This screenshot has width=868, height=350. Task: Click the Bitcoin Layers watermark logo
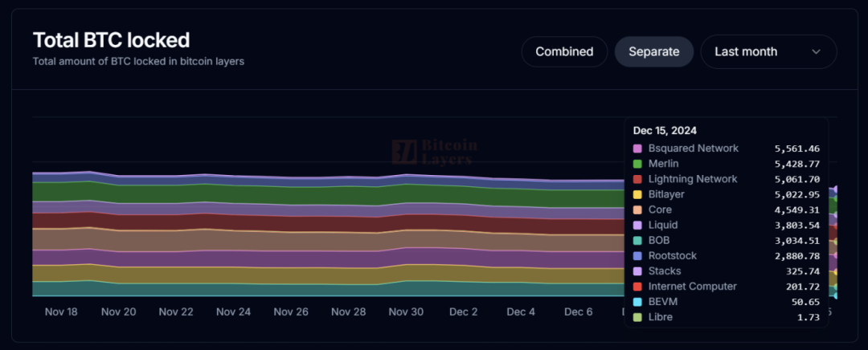pos(434,151)
